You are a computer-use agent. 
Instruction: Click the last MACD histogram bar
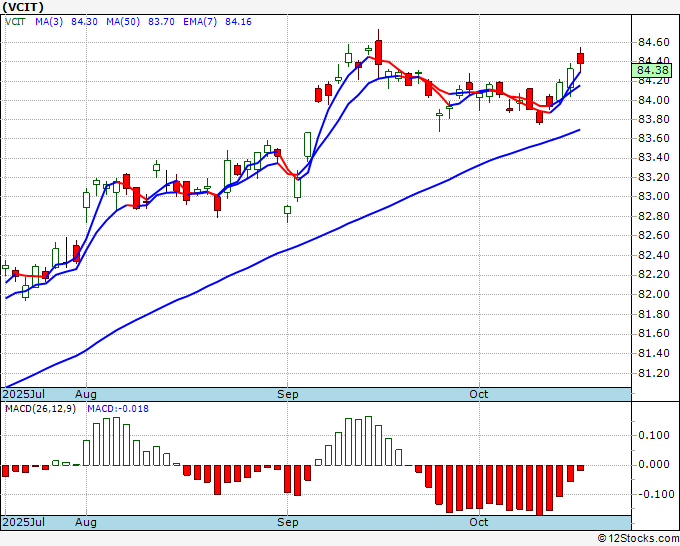[580, 468]
